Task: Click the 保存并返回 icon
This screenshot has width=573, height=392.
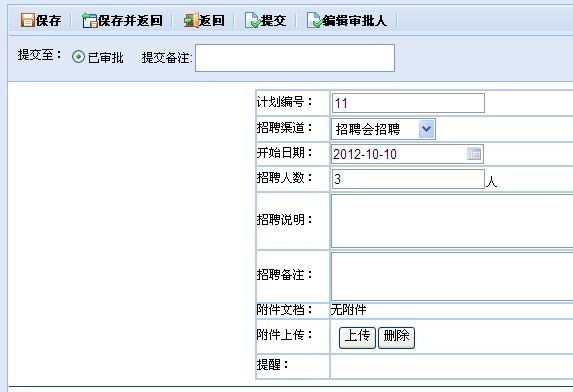Action: (x=90, y=20)
